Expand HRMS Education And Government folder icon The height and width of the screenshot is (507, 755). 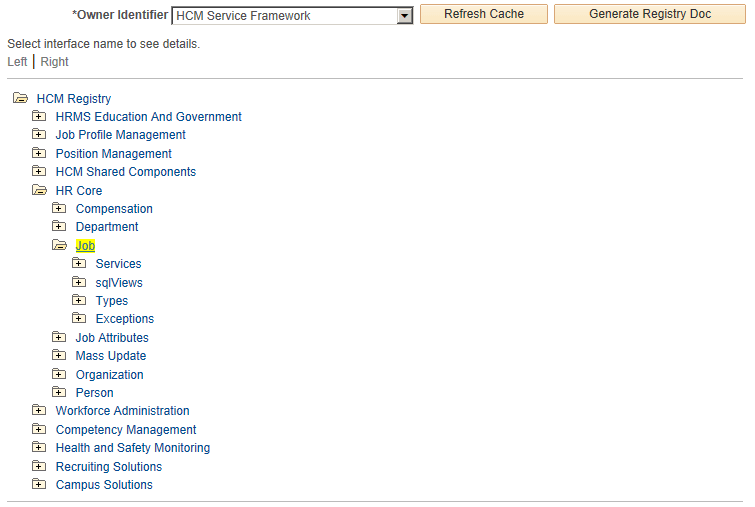pos(39,116)
